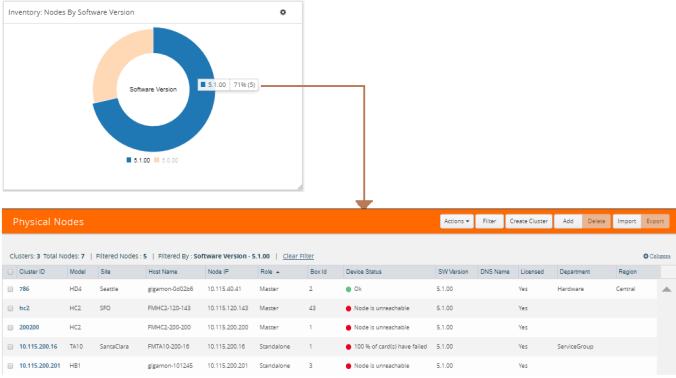Click the Site column header
The image size is (676, 378).
(x=105, y=272)
